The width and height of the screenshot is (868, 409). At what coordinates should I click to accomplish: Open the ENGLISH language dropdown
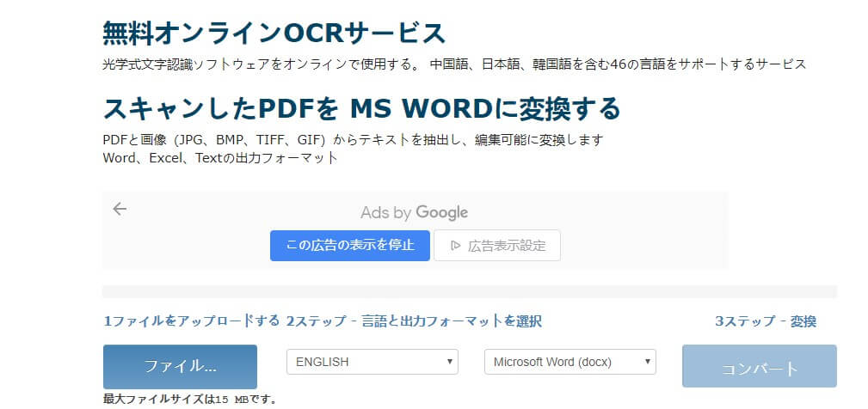coord(372,362)
